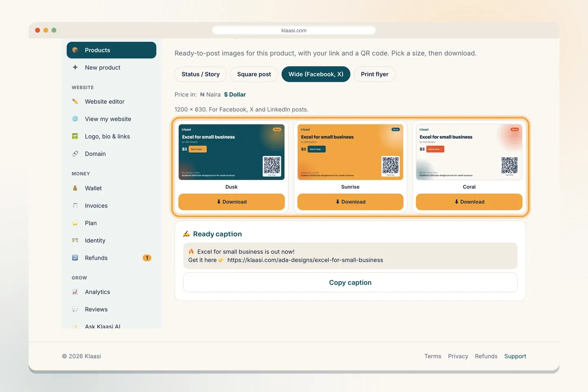Click the return arrow icon beside Refunds

coord(75,258)
